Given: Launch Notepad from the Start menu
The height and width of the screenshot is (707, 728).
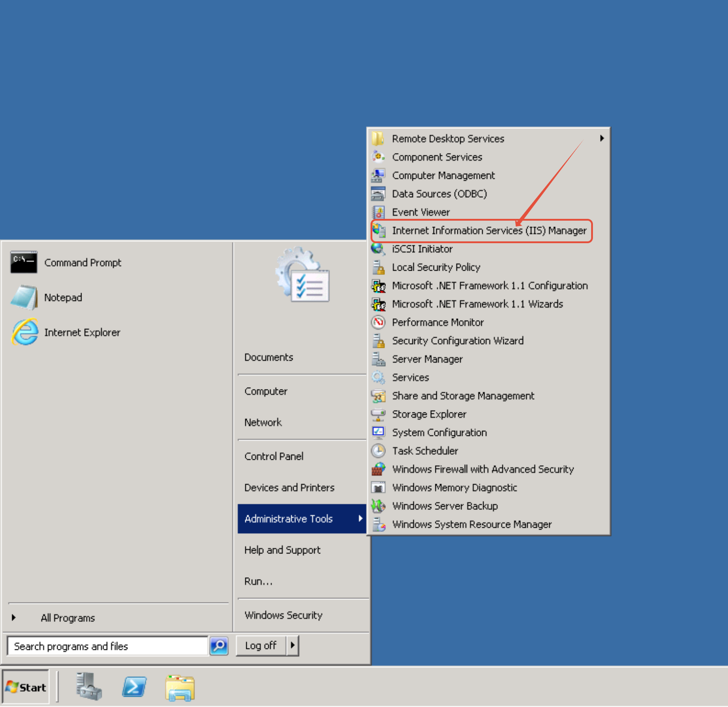Looking at the screenshot, I should 117,298.
